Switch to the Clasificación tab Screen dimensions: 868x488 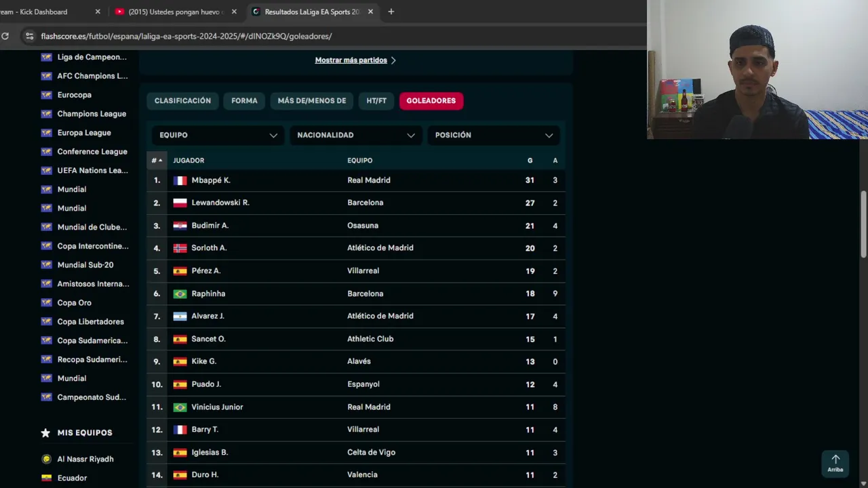(x=182, y=100)
